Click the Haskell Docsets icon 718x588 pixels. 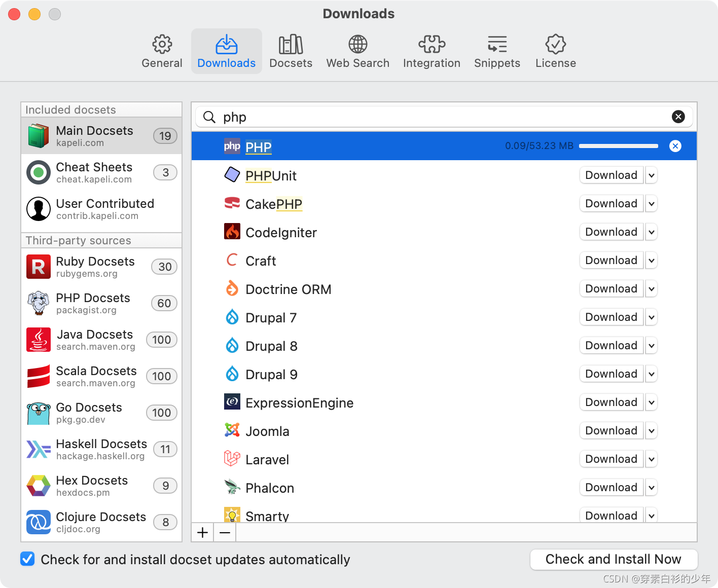pyautogui.click(x=38, y=449)
